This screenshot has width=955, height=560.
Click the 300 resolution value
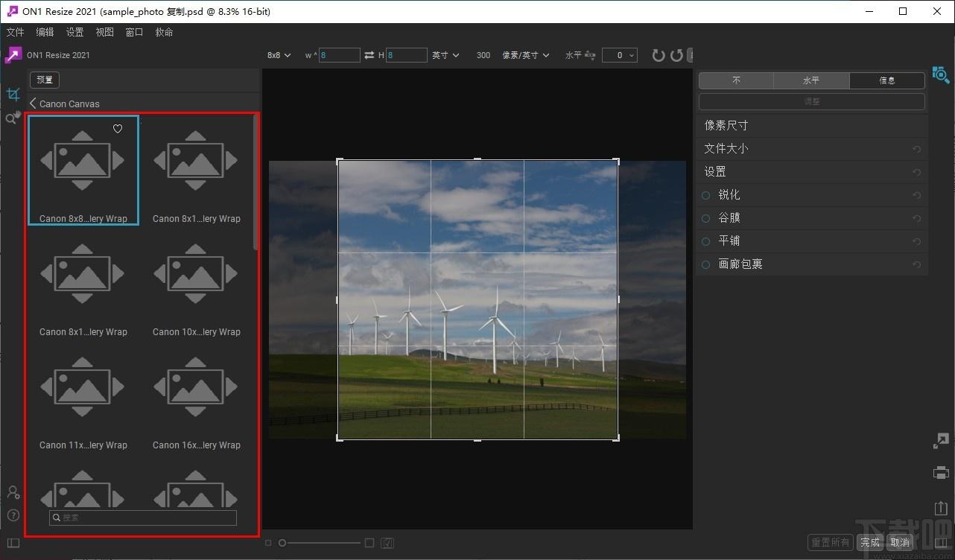(483, 55)
